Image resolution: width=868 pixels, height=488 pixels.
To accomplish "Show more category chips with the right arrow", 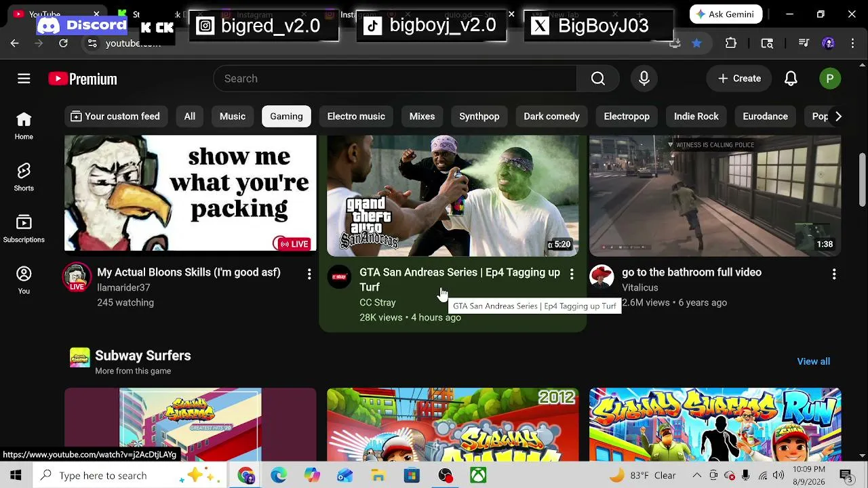I will tap(838, 117).
